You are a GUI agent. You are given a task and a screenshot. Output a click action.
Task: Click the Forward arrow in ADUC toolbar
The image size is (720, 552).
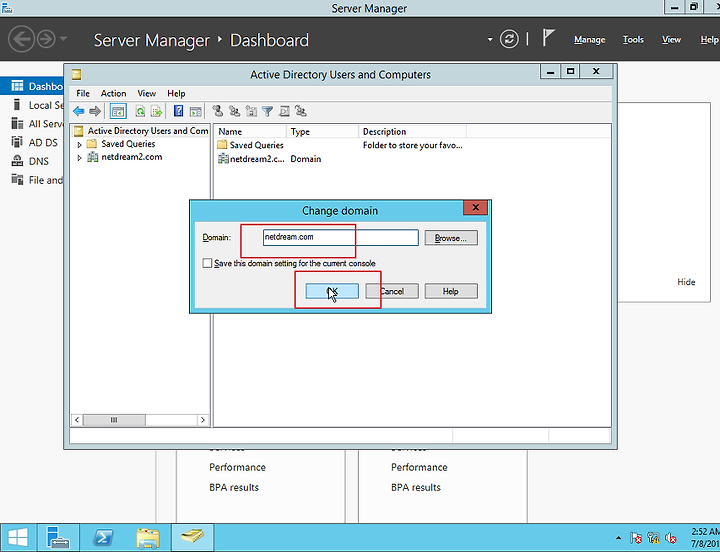pyautogui.click(x=95, y=111)
